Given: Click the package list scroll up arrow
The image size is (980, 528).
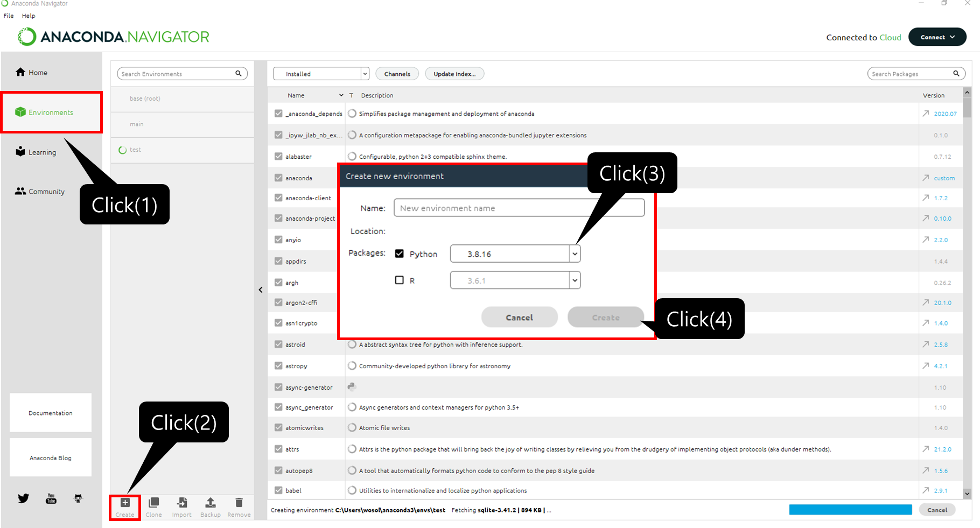Looking at the screenshot, I should [x=967, y=93].
